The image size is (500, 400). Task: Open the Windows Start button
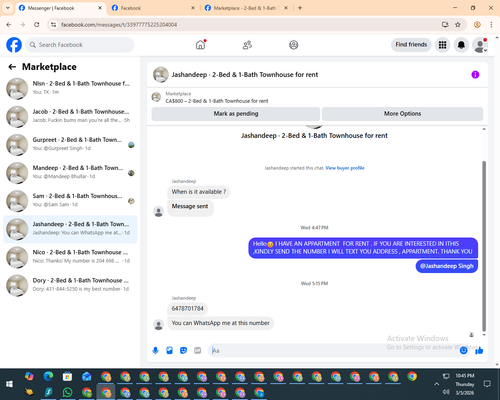9,384
